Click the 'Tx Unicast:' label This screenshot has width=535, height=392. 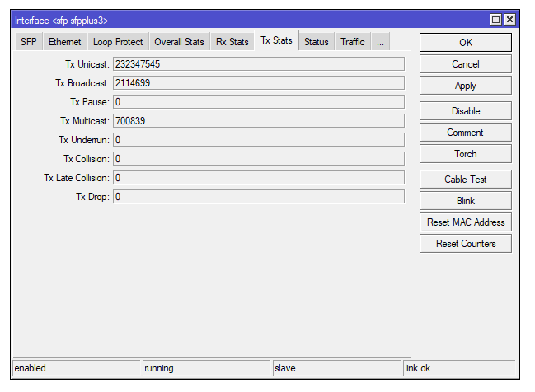(x=87, y=64)
